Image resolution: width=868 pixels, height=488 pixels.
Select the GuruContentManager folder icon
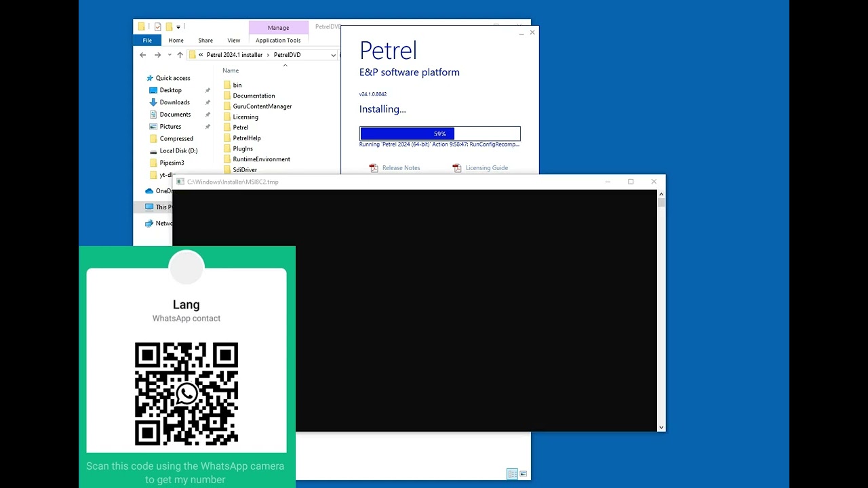click(227, 106)
